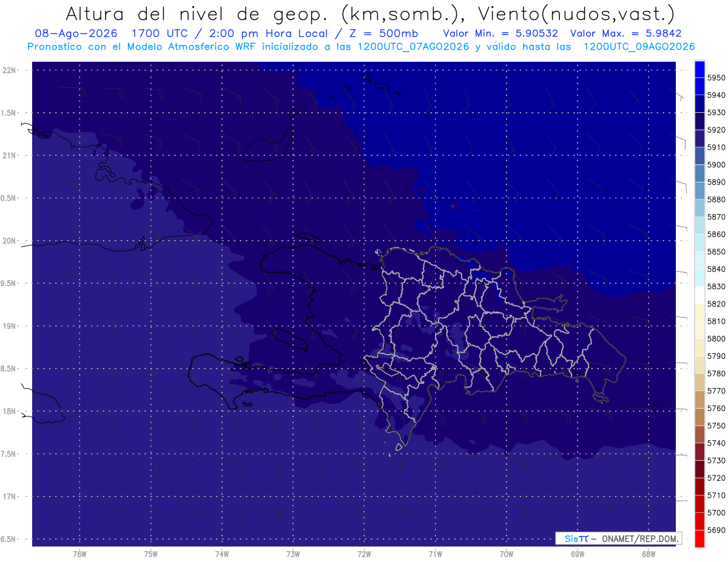This screenshot has width=728, height=562.
Task: Click the red swatch between 5700 and 5710
Action: tap(699, 504)
